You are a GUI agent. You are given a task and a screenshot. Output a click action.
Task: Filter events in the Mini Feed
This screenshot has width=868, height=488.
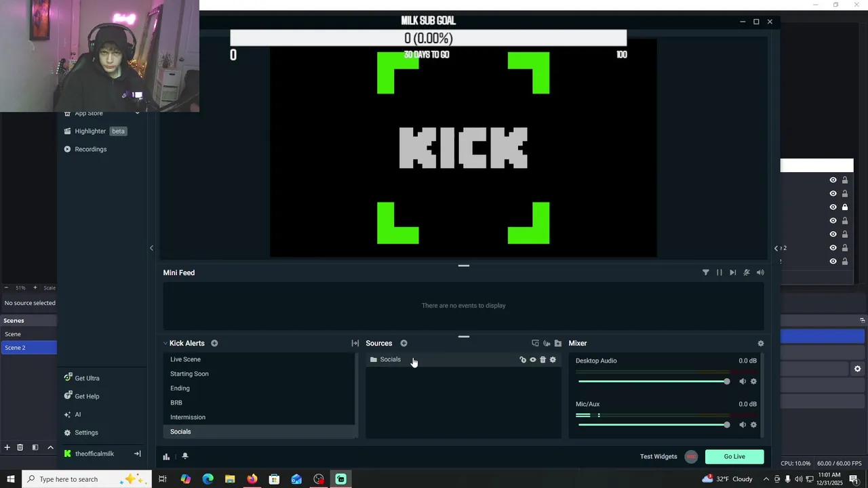(706, 272)
